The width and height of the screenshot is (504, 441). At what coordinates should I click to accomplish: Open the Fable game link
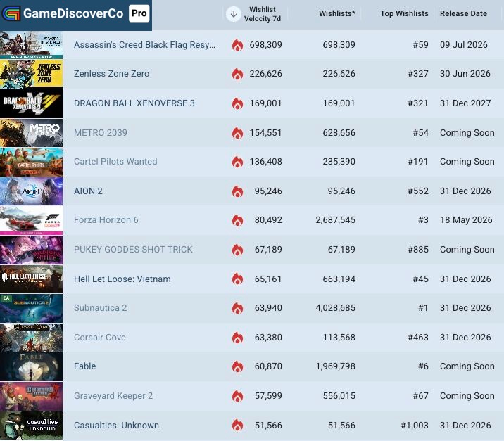click(x=85, y=366)
